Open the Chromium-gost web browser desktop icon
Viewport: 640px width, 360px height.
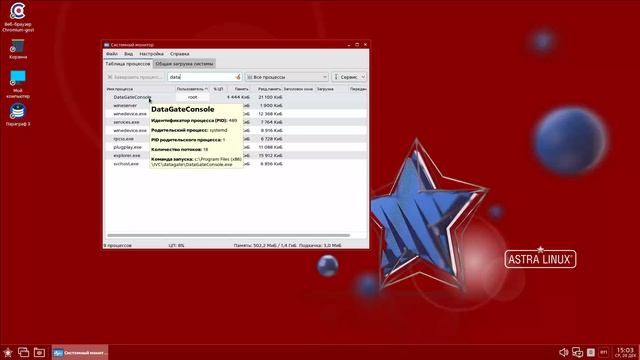[x=18, y=16]
